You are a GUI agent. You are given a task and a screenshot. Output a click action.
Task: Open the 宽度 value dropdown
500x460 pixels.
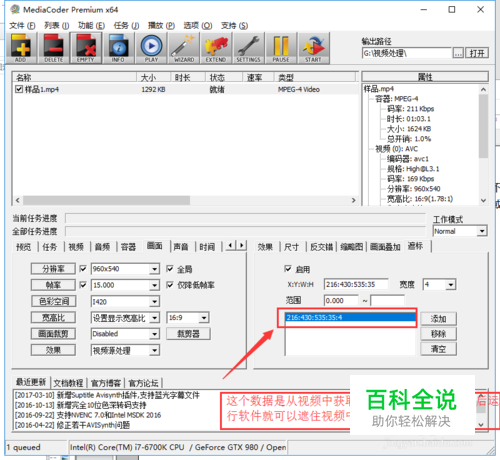451,285
